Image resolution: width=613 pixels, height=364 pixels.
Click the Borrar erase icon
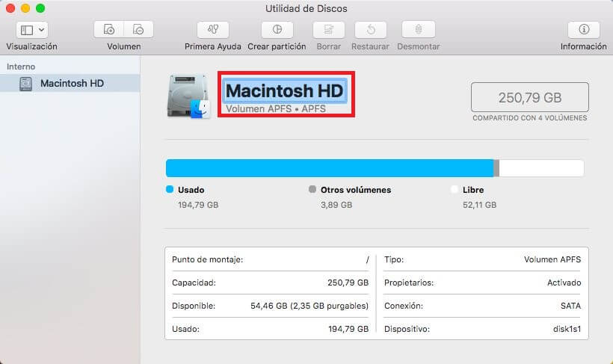point(329,29)
